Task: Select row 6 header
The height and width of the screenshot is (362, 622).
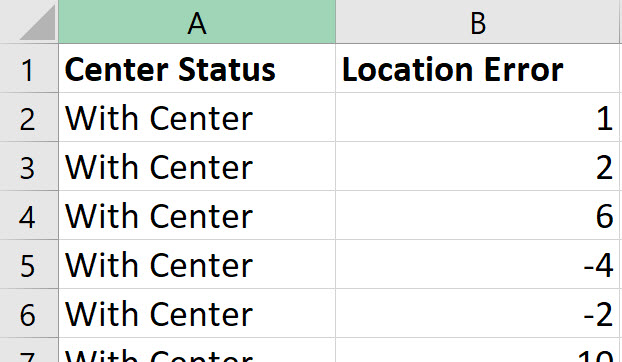Action: [29, 313]
